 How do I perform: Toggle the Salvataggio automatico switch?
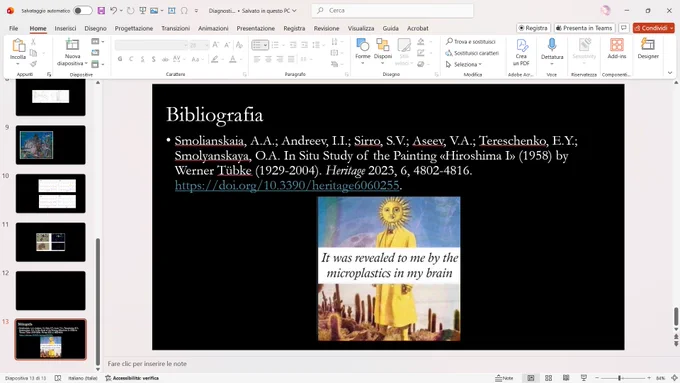[82, 10]
